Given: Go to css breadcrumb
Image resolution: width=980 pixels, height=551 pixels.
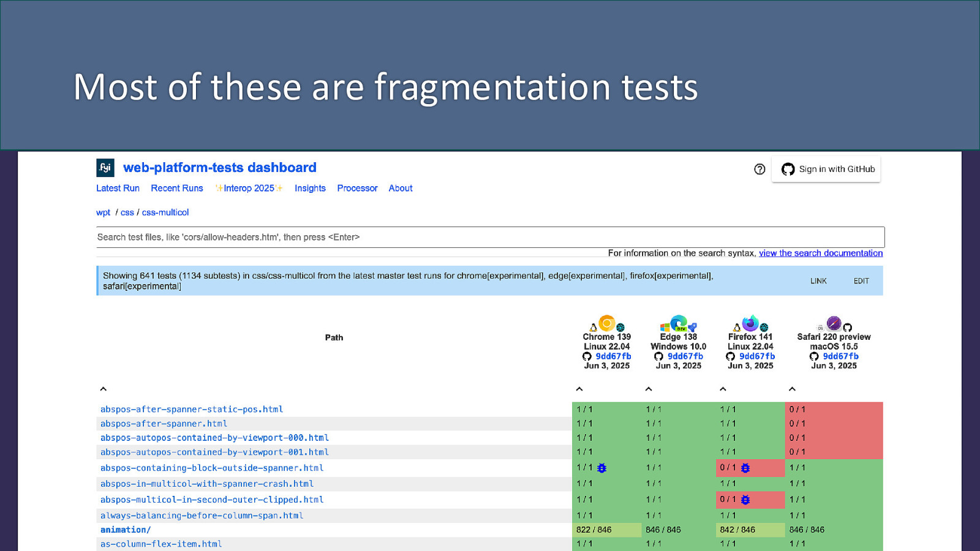Looking at the screenshot, I should 127,212.
